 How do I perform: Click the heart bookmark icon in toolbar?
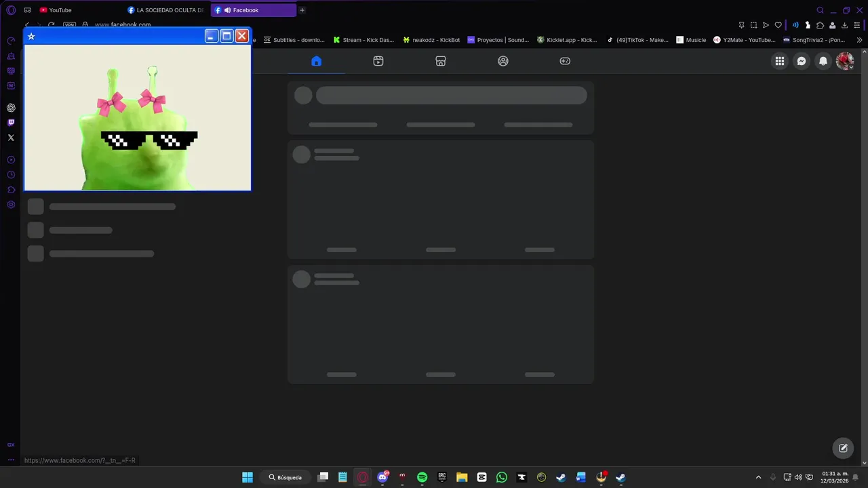[x=778, y=25]
